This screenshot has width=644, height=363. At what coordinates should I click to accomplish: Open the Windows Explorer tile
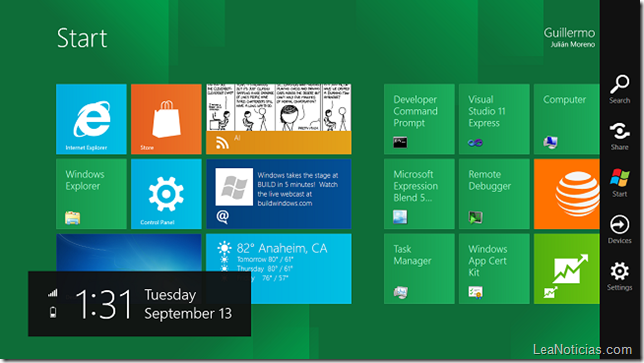click(91, 194)
